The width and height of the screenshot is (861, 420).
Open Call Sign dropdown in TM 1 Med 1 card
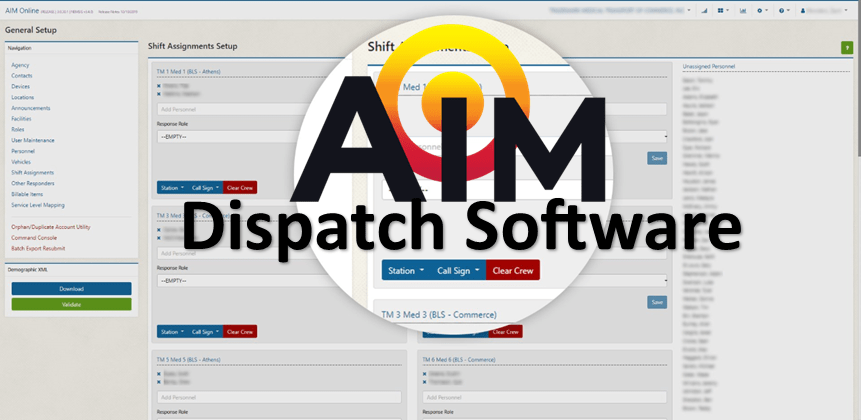coord(205,188)
